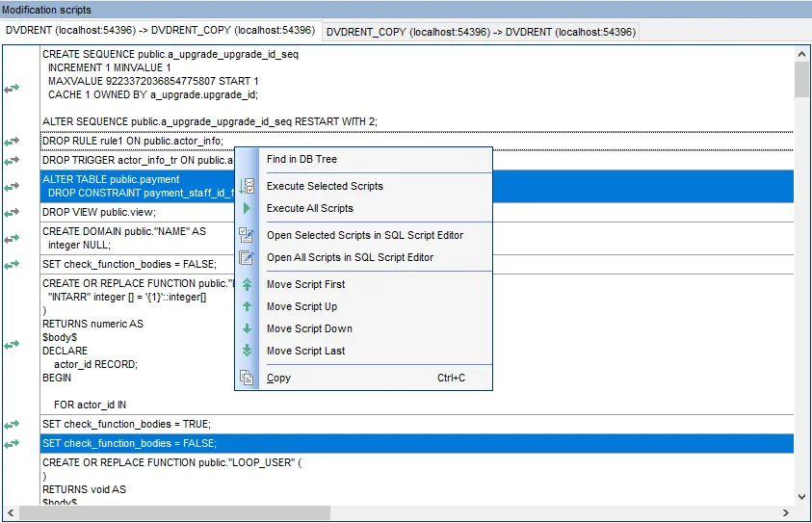Click the green Execute All Scripts arrow icon
The image size is (812, 523).
pos(248,208)
